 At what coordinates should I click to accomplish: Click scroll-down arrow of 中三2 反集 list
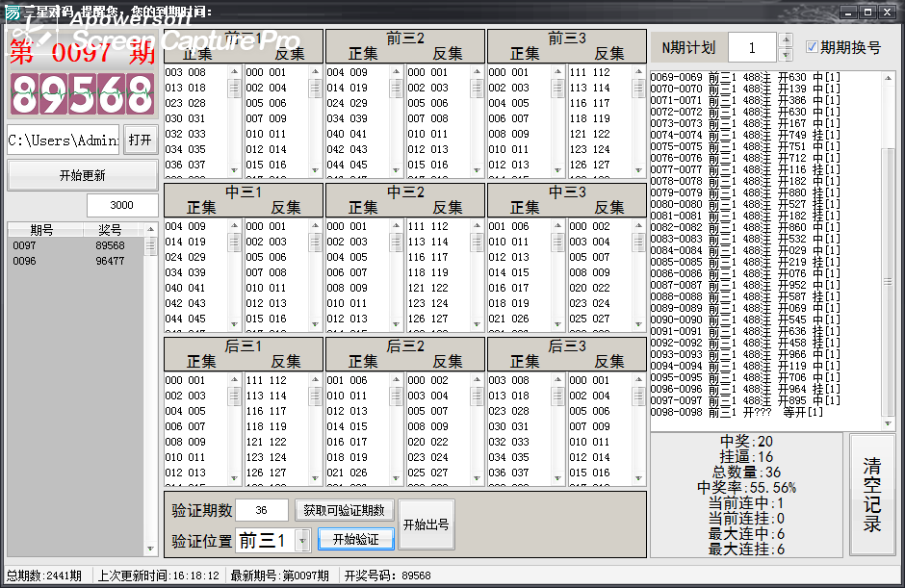coord(477,324)
